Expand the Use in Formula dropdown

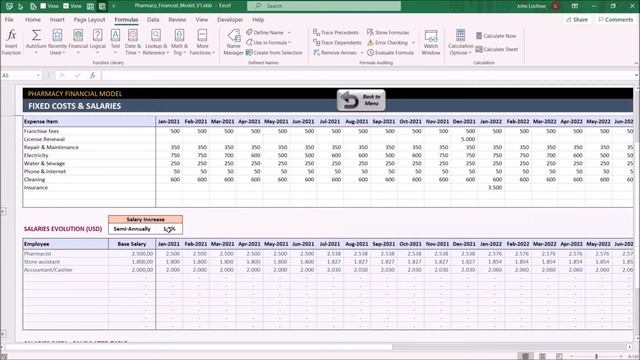tap(290, 42)
